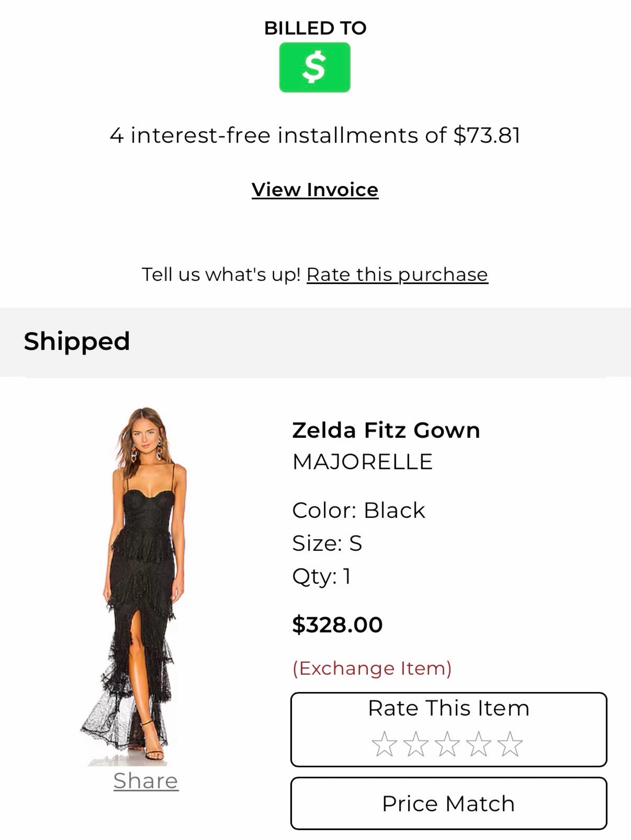Rate the gown five stars
The height and width of the screenshot is (840, 631).
[510, 744]
